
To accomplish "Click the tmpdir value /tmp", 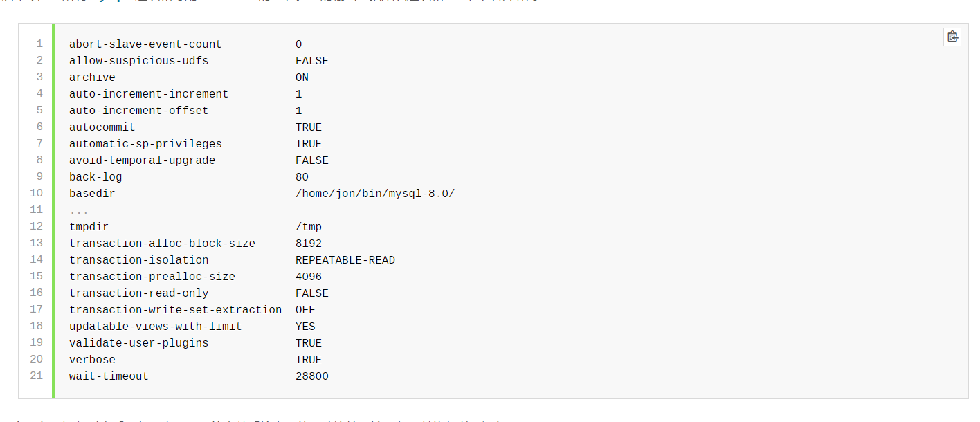I will (x=309, y=227).
